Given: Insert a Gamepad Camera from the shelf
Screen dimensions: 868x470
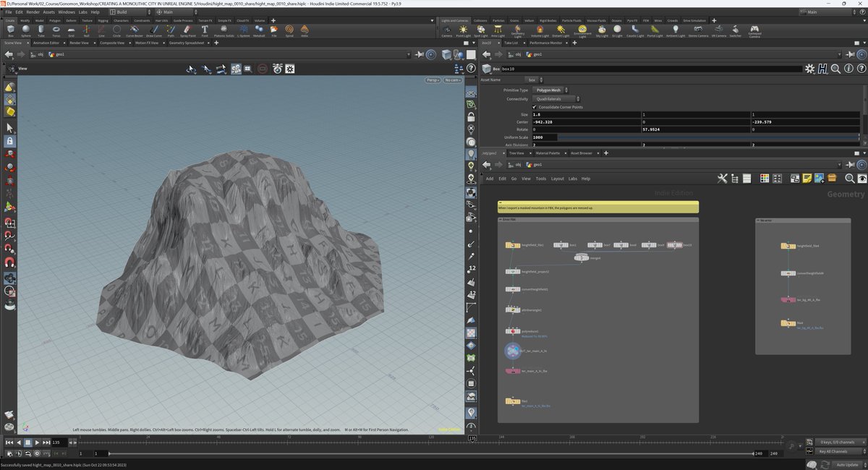Looking at the screenshot, I should tap(754, 31).
